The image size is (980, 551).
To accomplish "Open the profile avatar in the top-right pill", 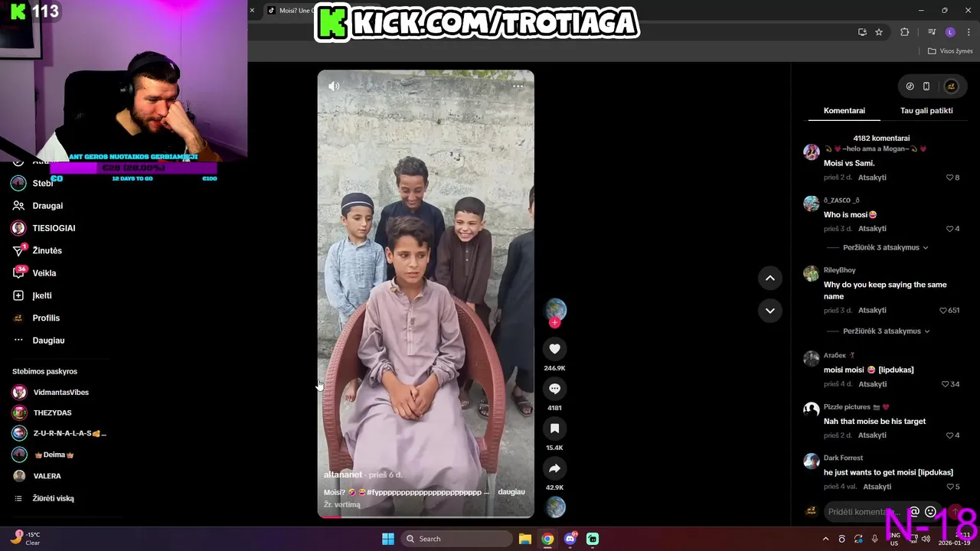I will 951,86.
